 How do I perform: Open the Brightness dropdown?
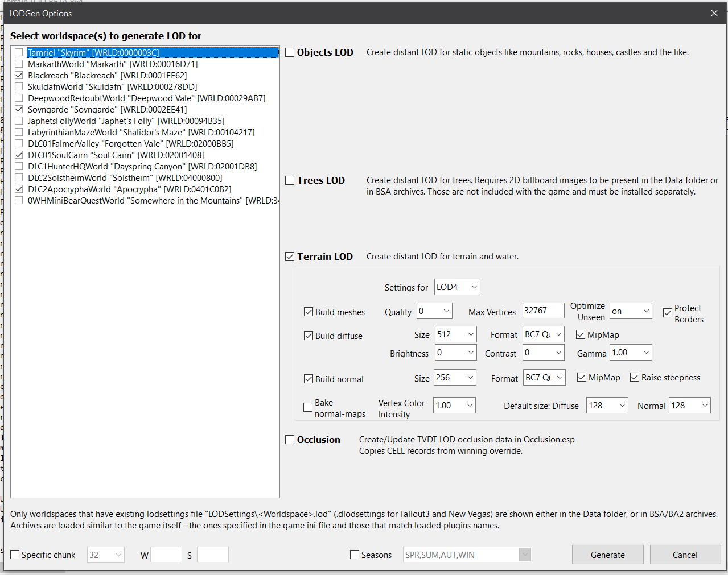coord(455,353)
